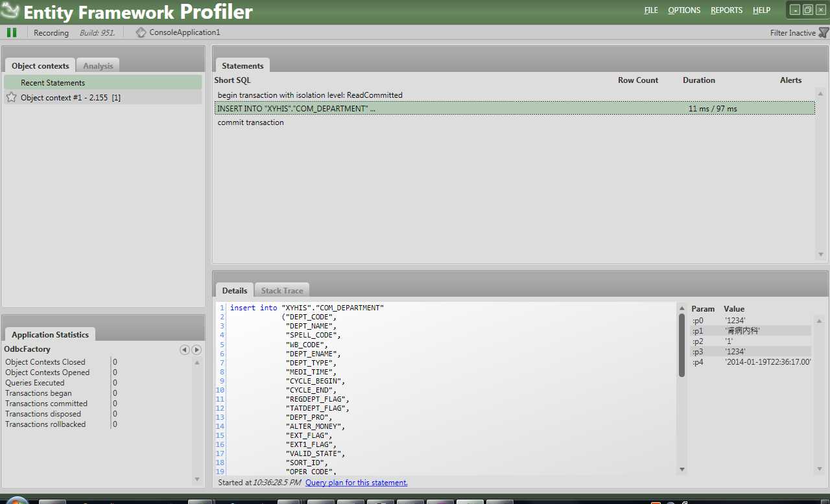830x504 pixels.
Task: Click the 11 ms / 97 ms duration cell
Action: pyautogui.click(x=713, y=109)
